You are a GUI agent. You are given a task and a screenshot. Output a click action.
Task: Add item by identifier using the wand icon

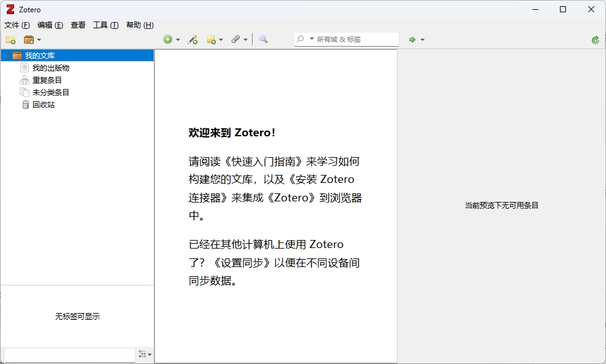coord(192,39)
